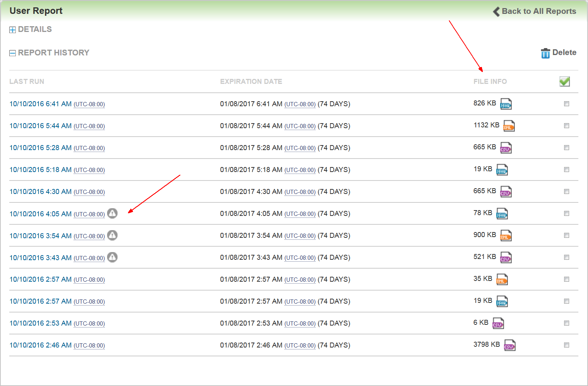Open the CSV file icon beside 521 KB
Viewport: 588px width, 386px height.
point(506,257)
